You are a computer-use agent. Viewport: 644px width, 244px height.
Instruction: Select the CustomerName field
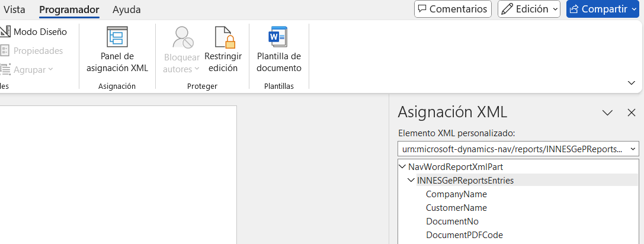pyautogui.click(x=456, y=208)
